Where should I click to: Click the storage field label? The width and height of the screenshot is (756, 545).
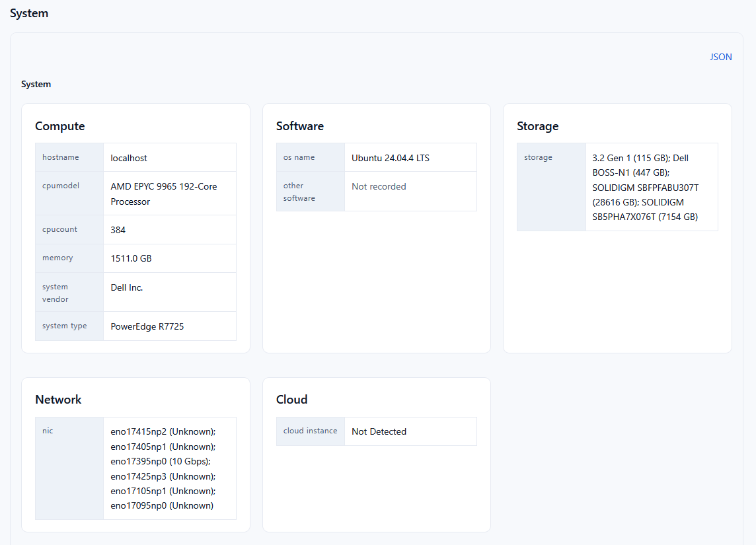tap(538, 157)
